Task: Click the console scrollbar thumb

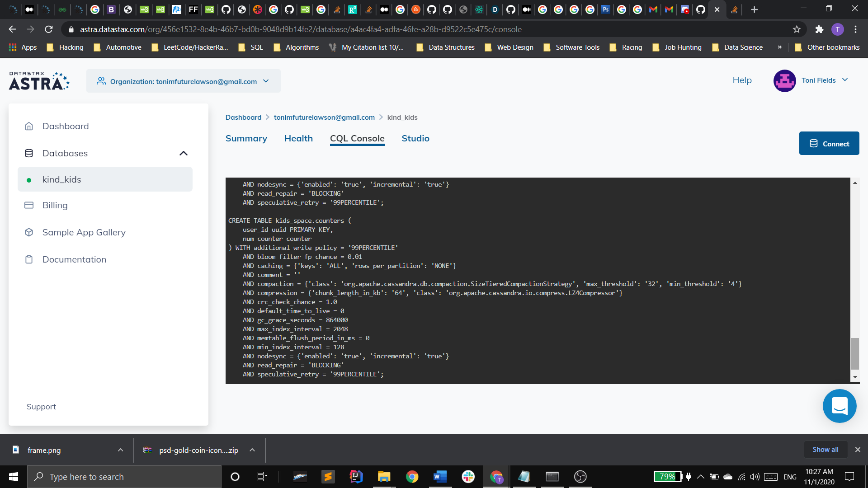Action: pos(854,353)
